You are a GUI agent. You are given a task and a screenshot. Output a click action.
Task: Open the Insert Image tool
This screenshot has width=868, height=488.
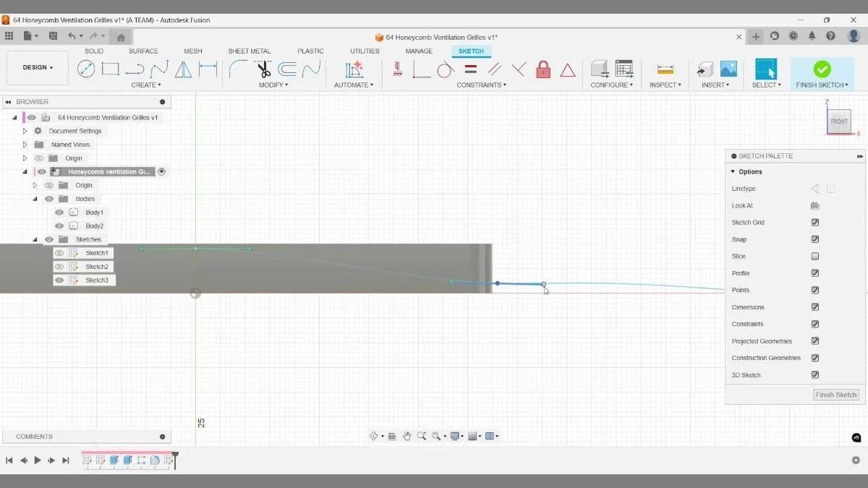[727, 69]
